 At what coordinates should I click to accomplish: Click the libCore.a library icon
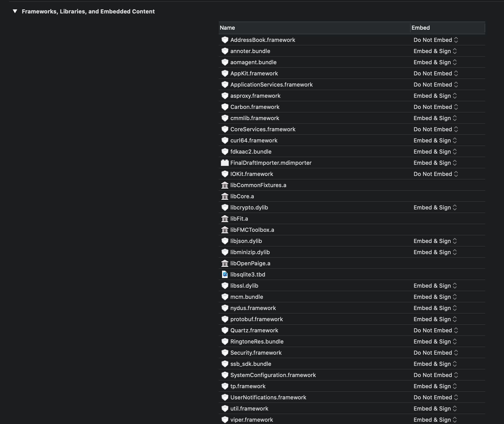[x=225, y=196]
